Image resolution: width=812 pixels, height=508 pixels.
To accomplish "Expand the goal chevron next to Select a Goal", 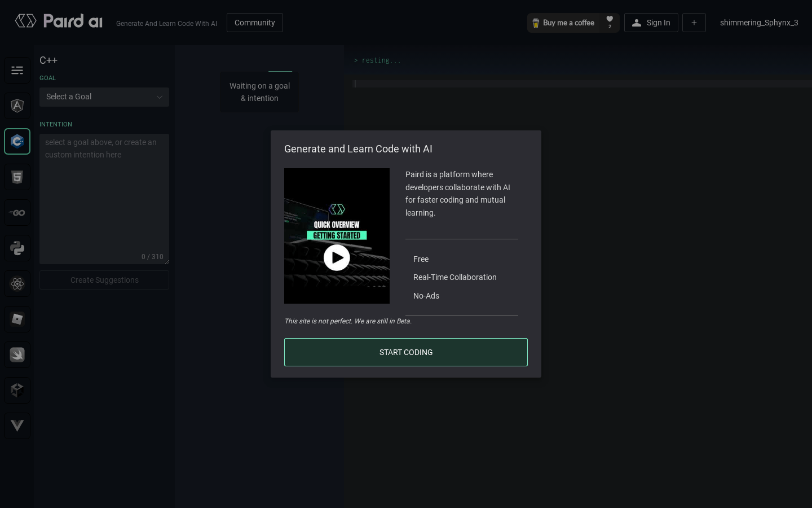I will 160,97.
